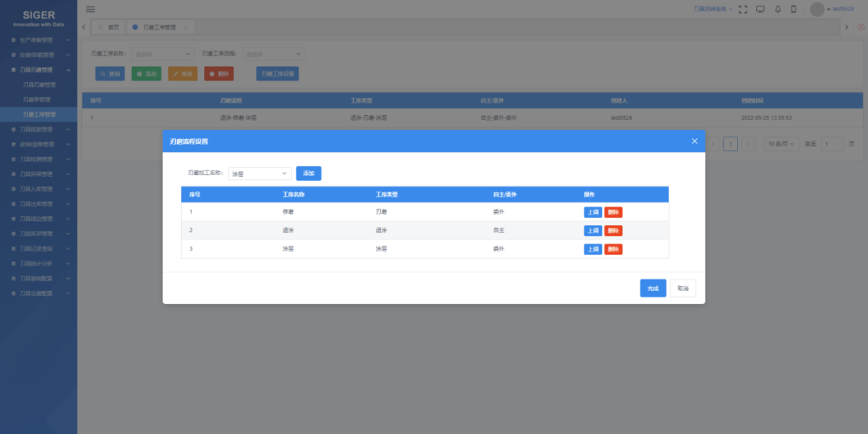Viewport: 868px width, 434px height.
Task: Open the 刃磨加工名称 dropdown showing 涂层
Action: tap(260, 174)
